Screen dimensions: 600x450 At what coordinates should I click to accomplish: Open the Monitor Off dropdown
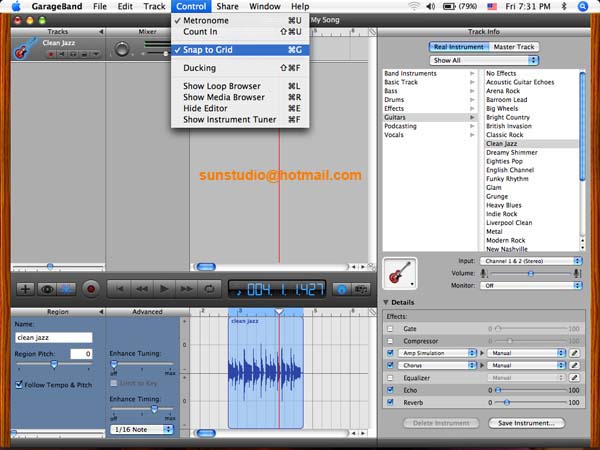(531, 285)
